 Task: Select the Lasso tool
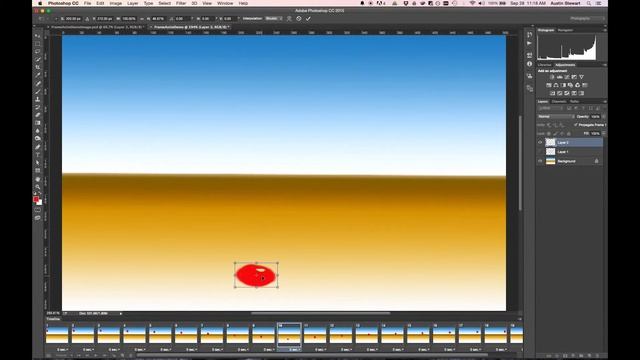pyautogui.click(x=38, y=52)
